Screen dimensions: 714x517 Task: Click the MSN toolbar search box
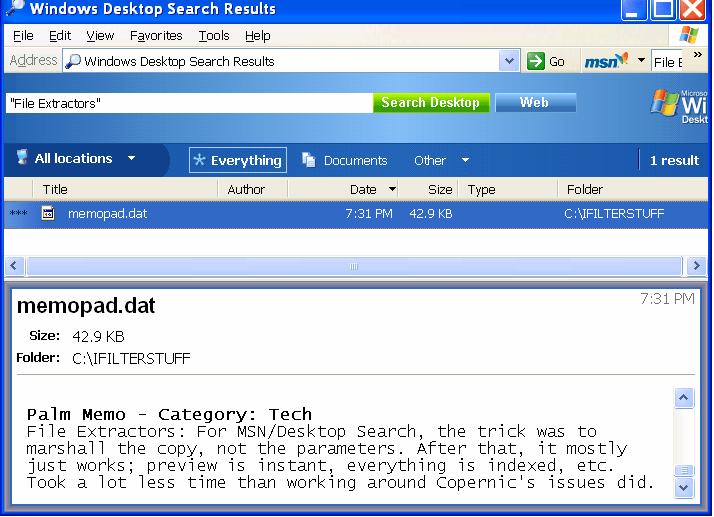point(667,61)
